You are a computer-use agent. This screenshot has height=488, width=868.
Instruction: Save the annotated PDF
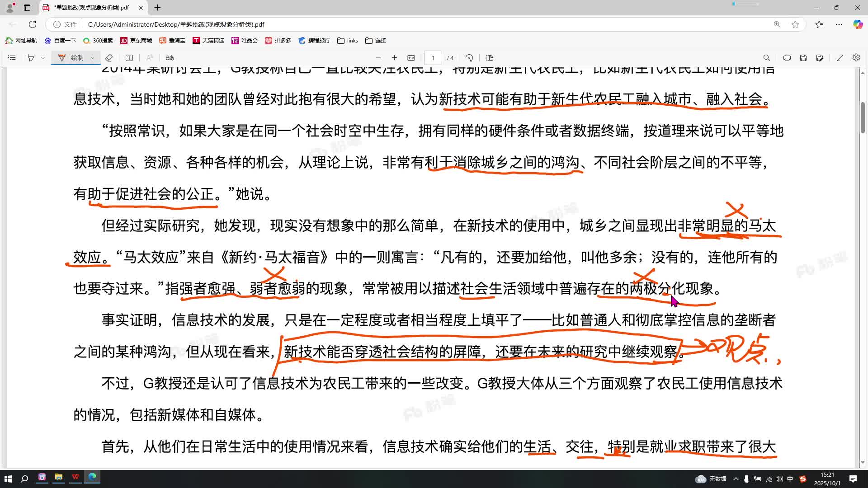point(803,58)
